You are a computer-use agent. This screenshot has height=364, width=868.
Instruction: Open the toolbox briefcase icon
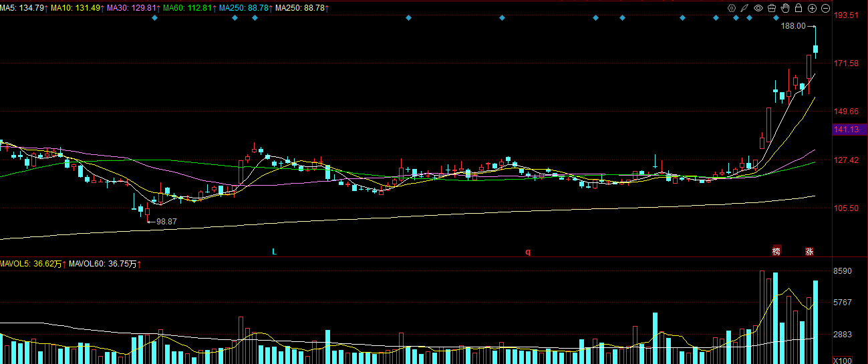(772, 8)
